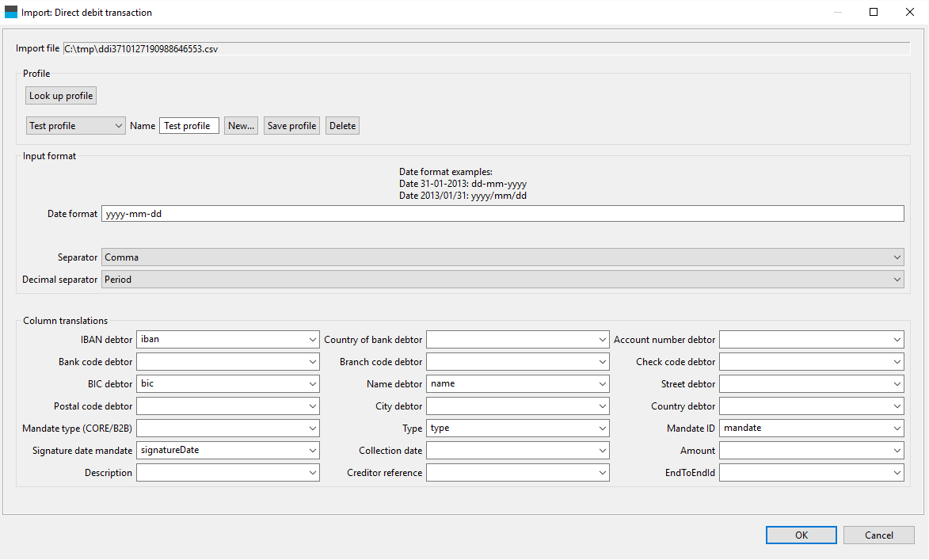The width and height of the screenshot is (929, 560).
Task: Click the application icon in title bar
Action: click(x=11, y=12)
